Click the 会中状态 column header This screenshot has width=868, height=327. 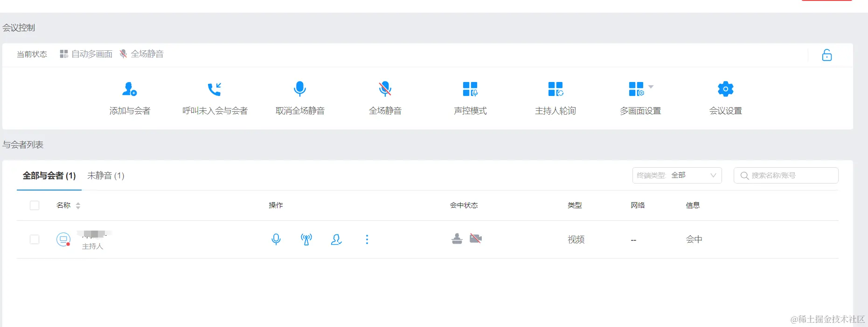tap(464, 205)
